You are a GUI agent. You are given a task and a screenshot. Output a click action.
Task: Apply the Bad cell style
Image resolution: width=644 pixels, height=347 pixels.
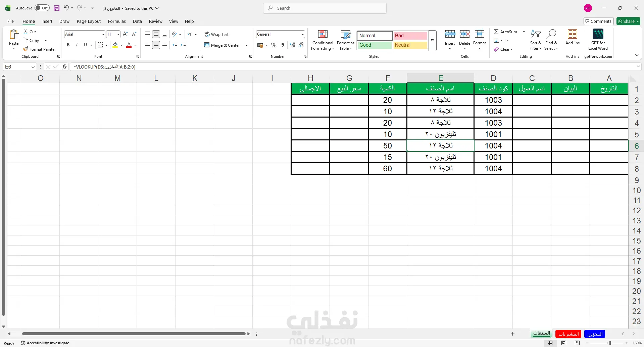point(410,36)
